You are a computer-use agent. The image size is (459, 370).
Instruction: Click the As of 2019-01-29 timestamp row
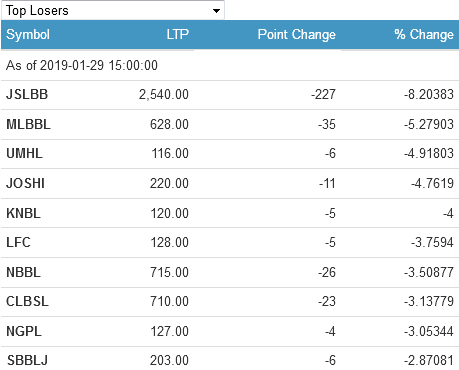pyautogui.click(x=230, y=65)
